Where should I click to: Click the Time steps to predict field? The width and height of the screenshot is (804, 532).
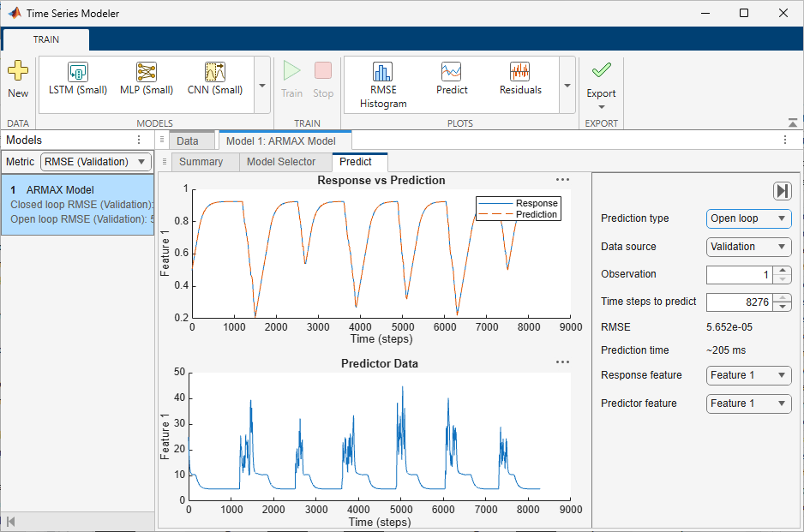pos(740,302)
